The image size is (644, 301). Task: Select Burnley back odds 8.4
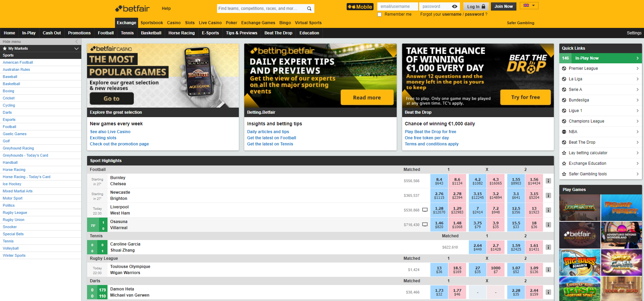pyautogui.click(x=439, y=181)
